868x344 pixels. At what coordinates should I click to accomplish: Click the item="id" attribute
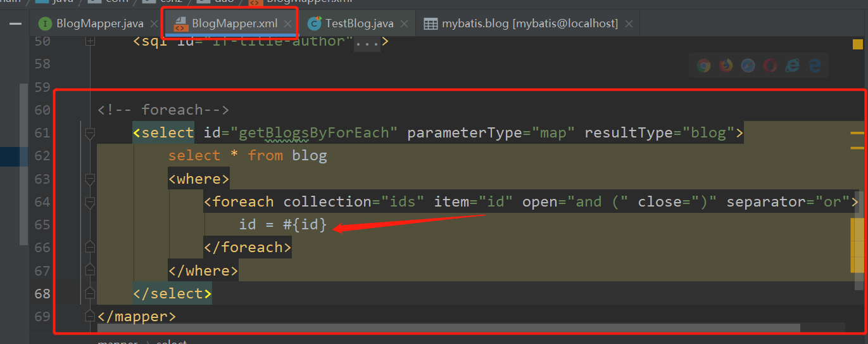pyautogui.click(x=474, y=202)
